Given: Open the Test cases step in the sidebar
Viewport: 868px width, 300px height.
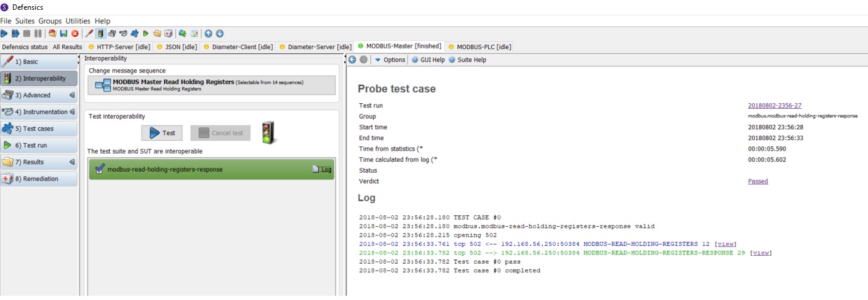Looking at the screenshot, I should 39,128.
